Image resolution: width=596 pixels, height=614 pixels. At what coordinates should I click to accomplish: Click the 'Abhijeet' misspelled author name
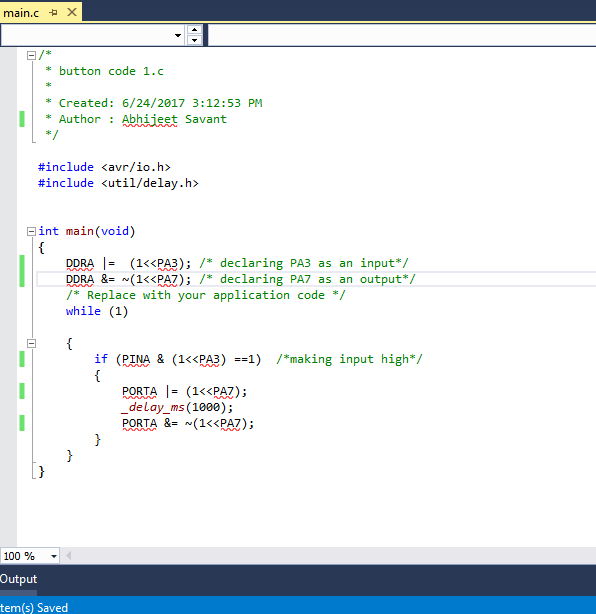[x=150, y=119]
